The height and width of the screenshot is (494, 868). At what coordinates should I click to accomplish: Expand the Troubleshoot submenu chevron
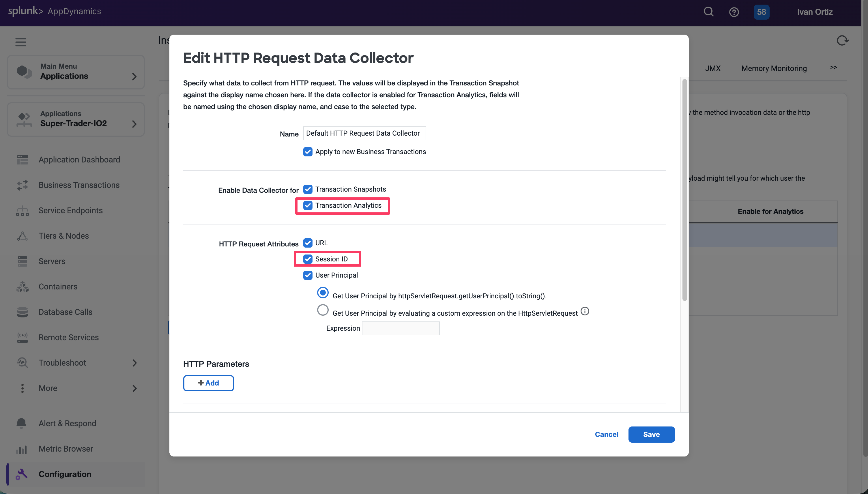coord(134,363)
